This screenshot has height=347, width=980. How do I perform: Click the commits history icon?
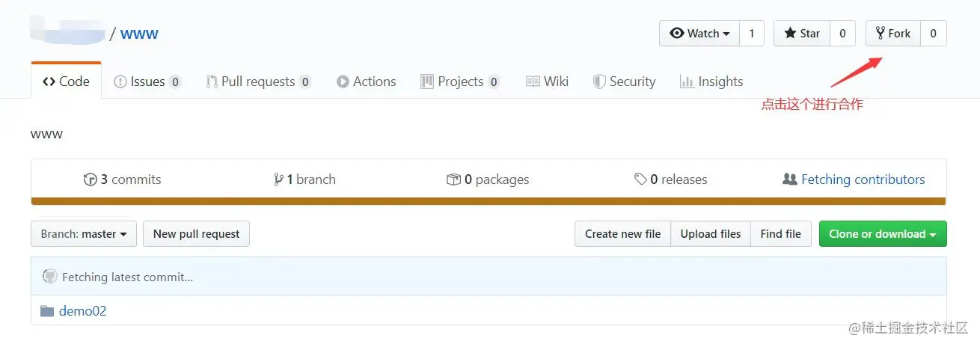point(91,179)
